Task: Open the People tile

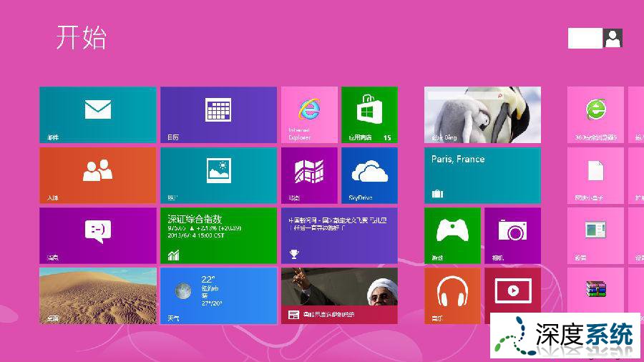Action: tap(98, 175)
